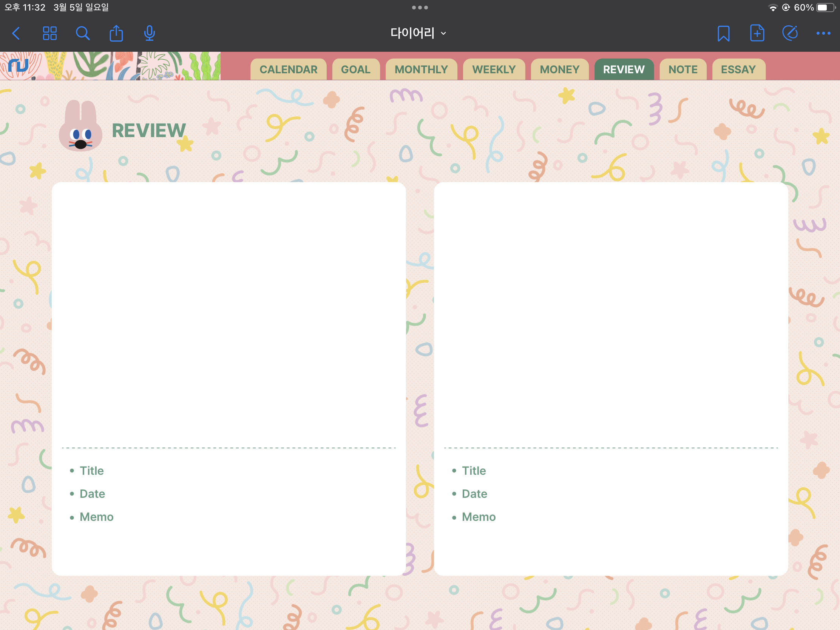
Task: Open the search magnifier tool
Action: 82,33
